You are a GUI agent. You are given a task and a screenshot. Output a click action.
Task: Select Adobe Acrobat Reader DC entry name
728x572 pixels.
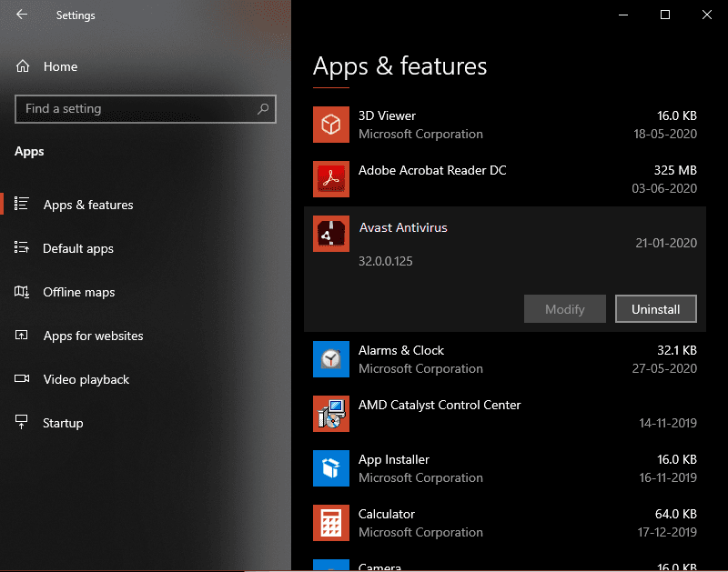[x=432, y=170]
